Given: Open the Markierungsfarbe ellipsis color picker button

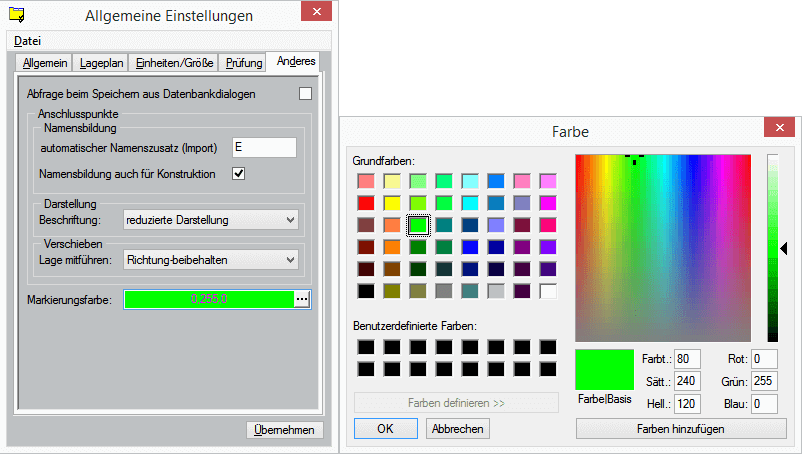Looking at the screenshot, I should point(303,299).
